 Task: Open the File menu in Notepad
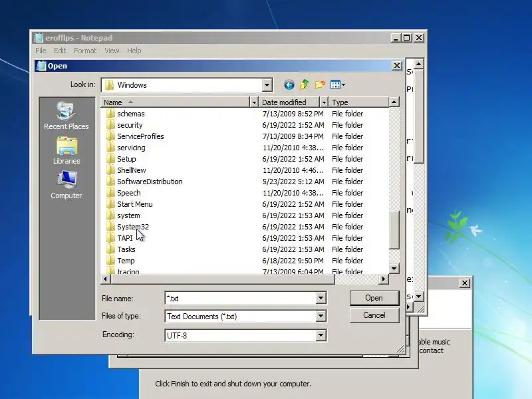click(41, 51)
